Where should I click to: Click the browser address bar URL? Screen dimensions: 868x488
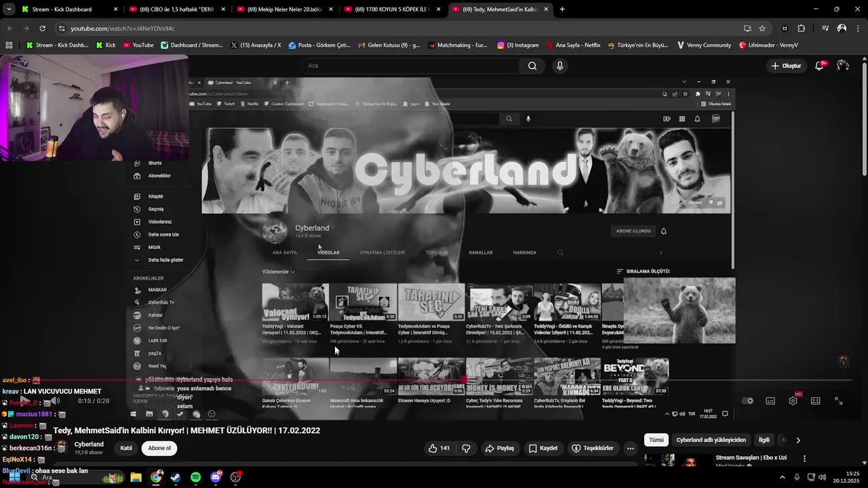pyautogui.click(x=123, y=28)
